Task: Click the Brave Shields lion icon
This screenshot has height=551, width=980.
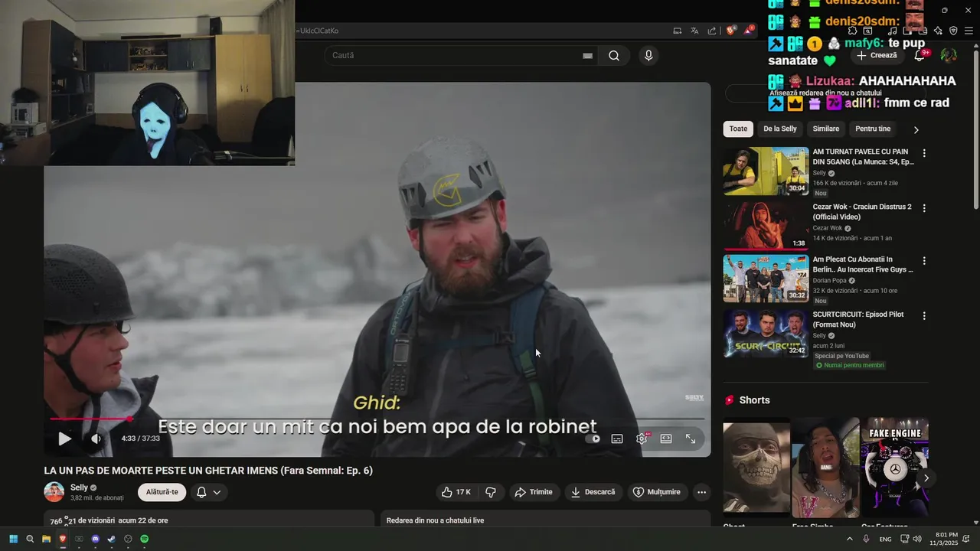Action: click(731, 31)
